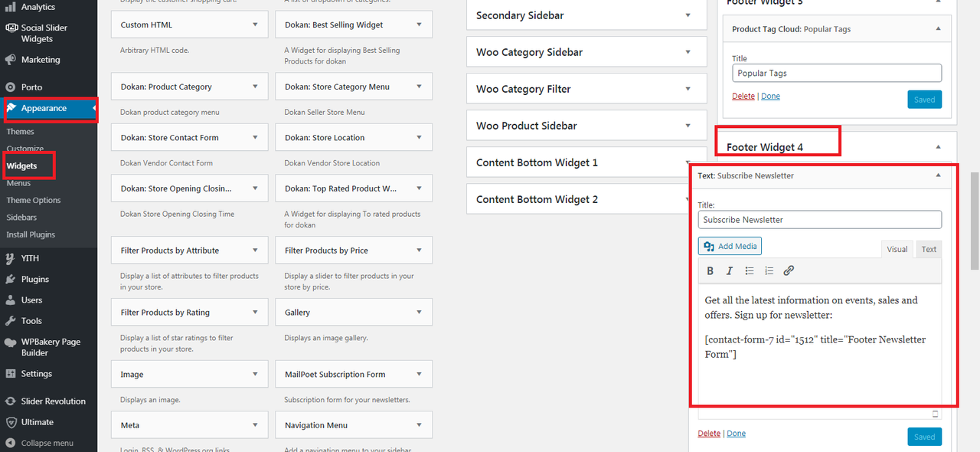Open the Customize submenu item

pyautogui.click(x=25, y=149)
